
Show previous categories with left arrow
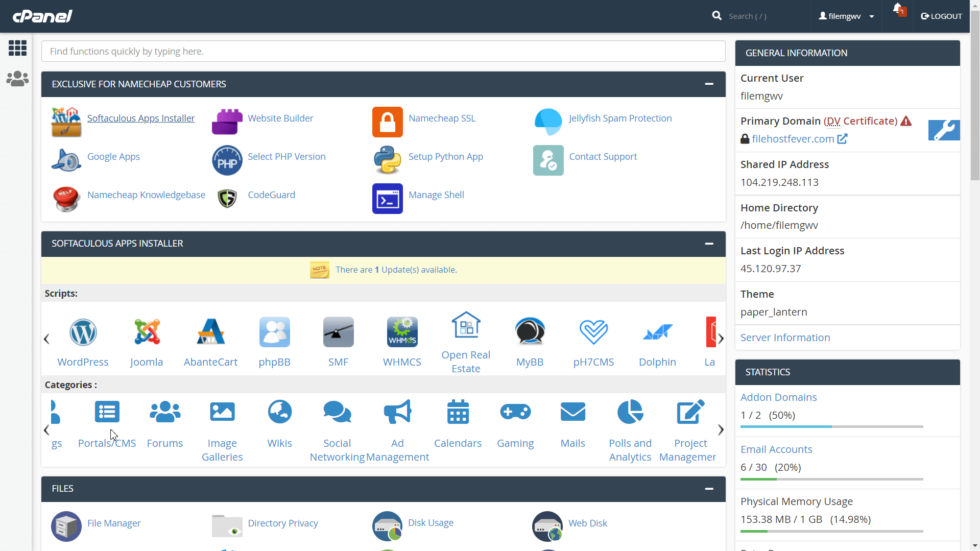click(x=46, y=430)
